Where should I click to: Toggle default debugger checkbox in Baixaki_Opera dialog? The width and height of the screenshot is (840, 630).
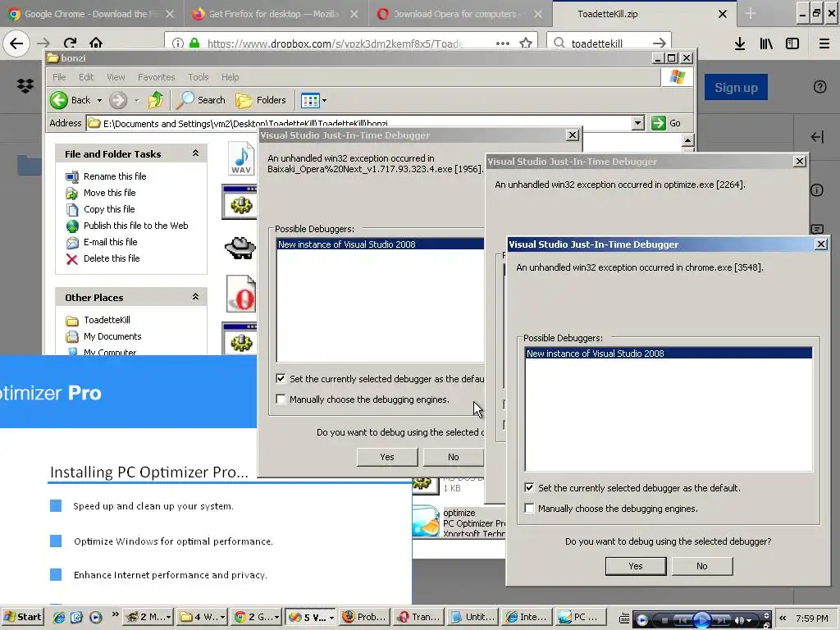tap(281, 378)
